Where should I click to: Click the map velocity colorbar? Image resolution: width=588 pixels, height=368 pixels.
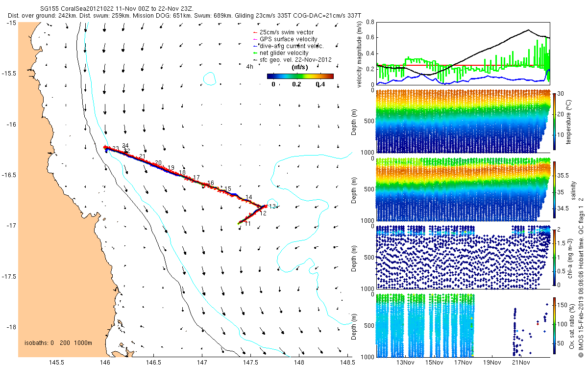pyautogui.click(x=300, y=76)
